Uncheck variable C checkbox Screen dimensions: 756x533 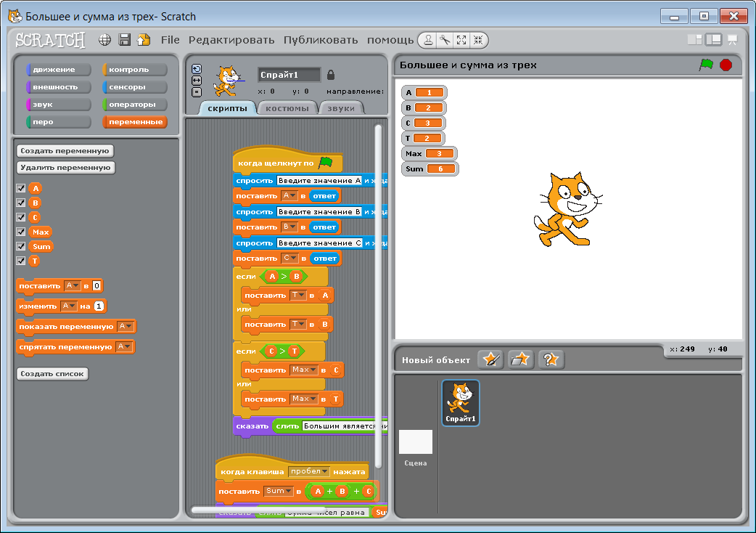[x=21, y=217]
